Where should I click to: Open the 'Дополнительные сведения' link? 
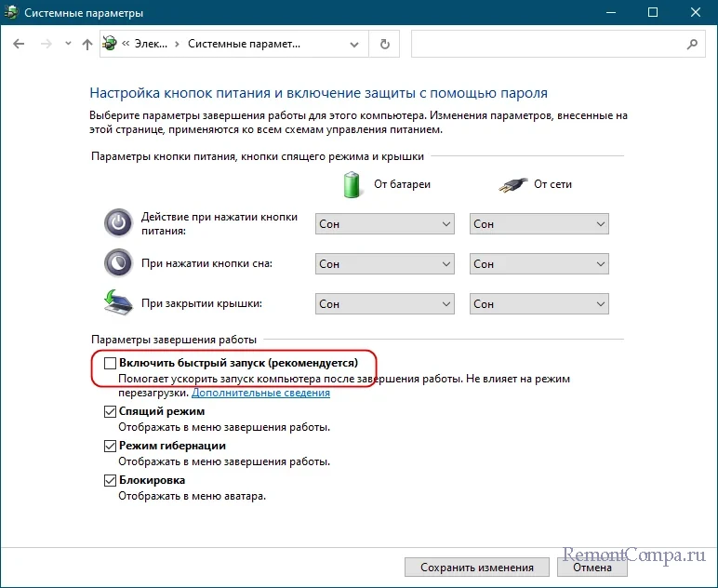260,393
